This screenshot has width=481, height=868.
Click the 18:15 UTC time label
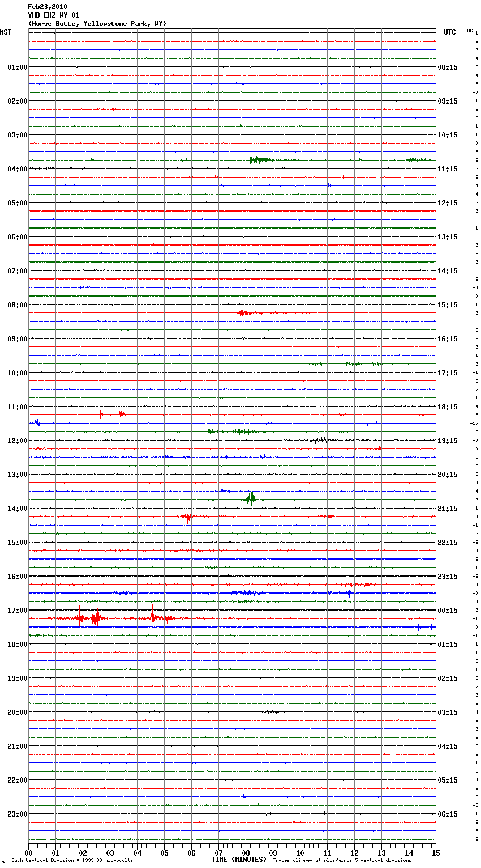(448, 407)
